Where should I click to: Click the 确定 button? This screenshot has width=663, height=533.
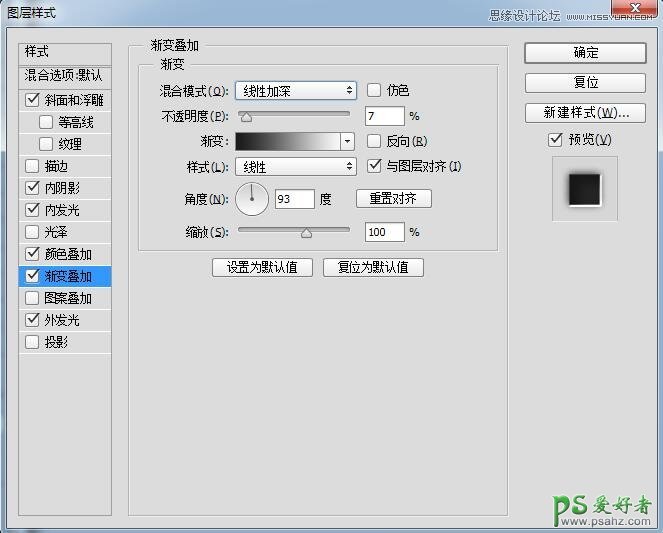[585, 53]
